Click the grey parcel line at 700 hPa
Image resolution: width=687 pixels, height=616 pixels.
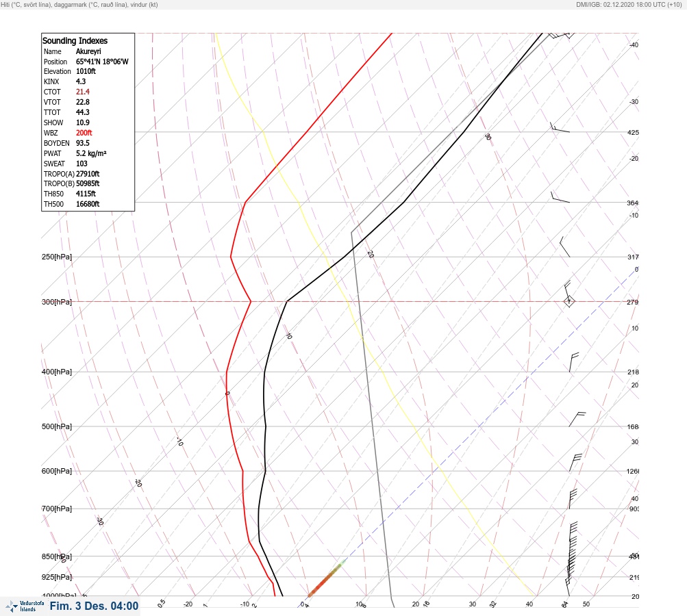pos(382,509)
